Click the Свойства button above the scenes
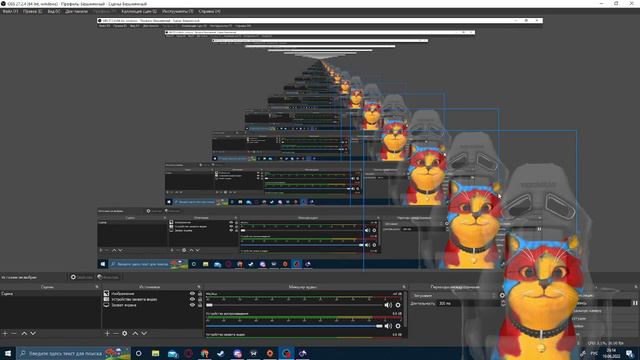The height and width of the screenshot is (360, 640). (82, 277)
